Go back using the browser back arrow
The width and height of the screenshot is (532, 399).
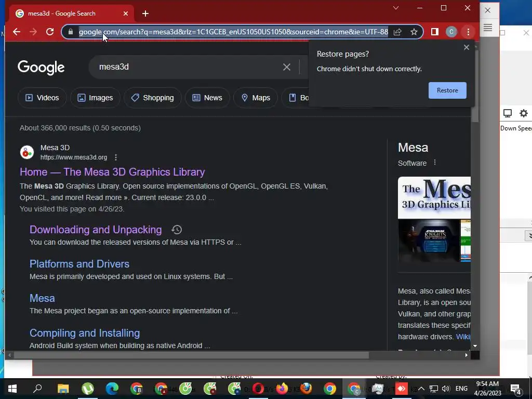tap(16, 32)
